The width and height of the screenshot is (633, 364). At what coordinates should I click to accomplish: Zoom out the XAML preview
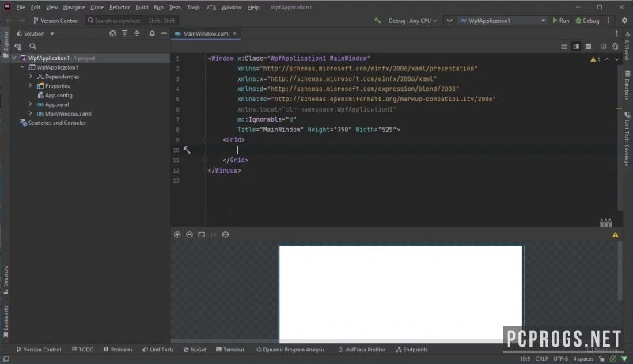189,234
